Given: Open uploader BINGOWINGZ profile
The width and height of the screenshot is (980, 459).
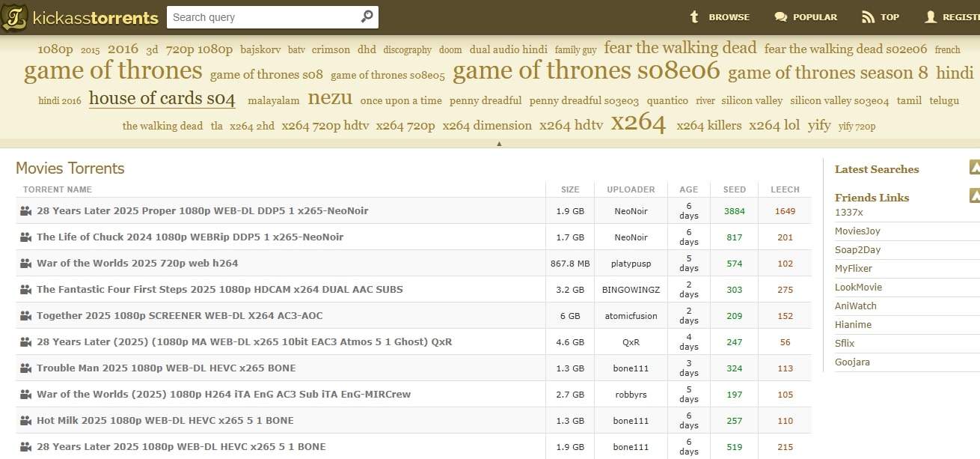Looking at the screenshot, I should [631, 290].
